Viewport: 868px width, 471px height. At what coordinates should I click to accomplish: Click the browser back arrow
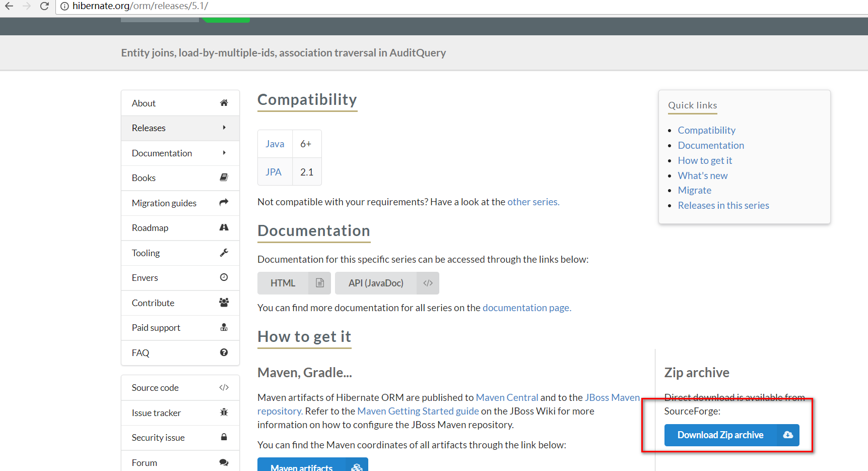pos(9,6)
